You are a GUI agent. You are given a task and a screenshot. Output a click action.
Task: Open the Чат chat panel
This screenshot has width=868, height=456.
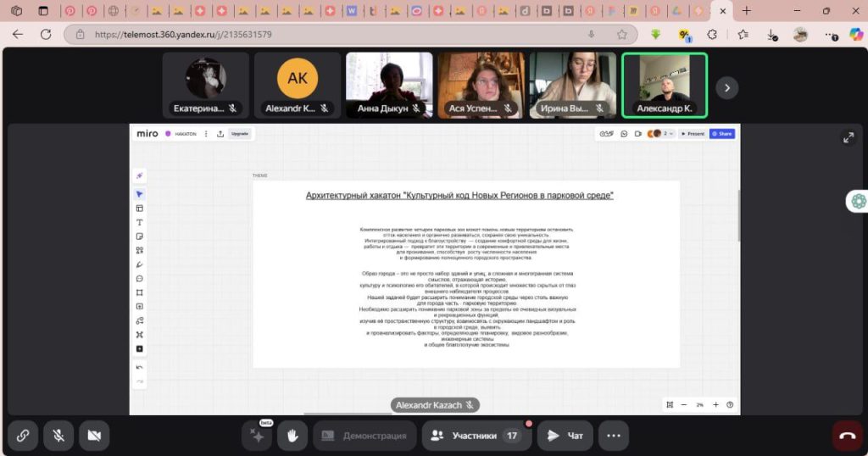point(565,436)
